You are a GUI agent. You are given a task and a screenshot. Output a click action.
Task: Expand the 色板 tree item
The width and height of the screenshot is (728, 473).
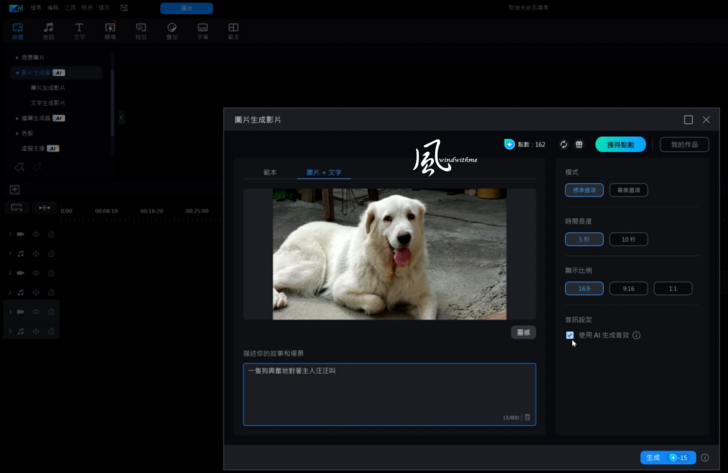[x=17, y=133]
